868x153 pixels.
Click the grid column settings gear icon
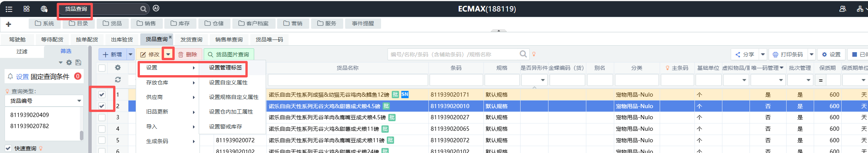click(x=118, y=67)
